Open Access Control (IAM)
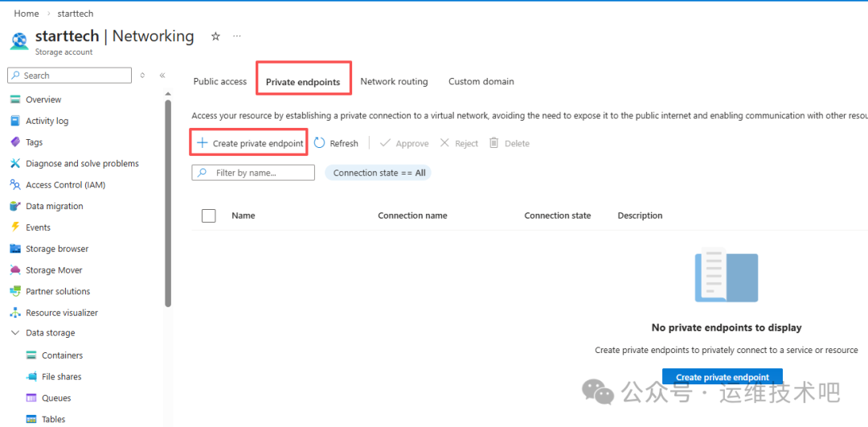This screenshot has height=427, width=868. tap(65, 185)
